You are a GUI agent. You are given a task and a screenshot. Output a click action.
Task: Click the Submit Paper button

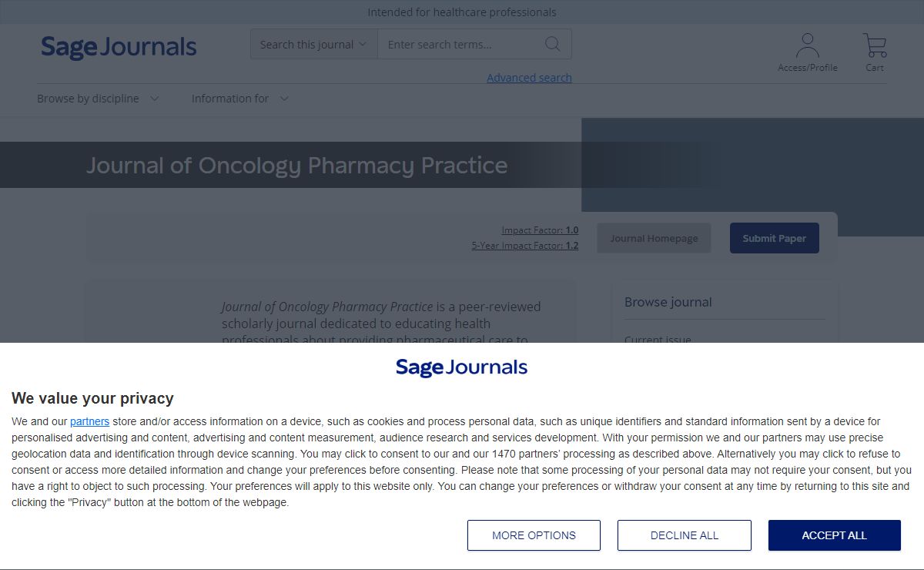(x=774, y=239)
